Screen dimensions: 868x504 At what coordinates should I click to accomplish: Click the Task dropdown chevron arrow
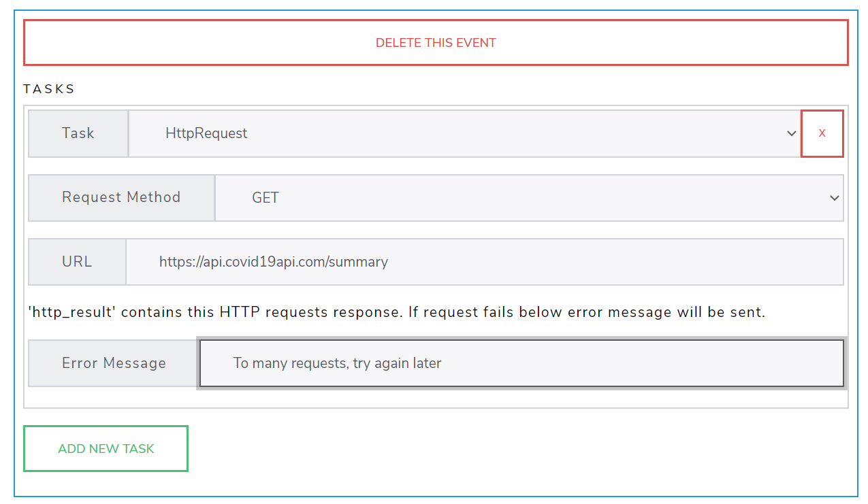(x=791, y=133)
